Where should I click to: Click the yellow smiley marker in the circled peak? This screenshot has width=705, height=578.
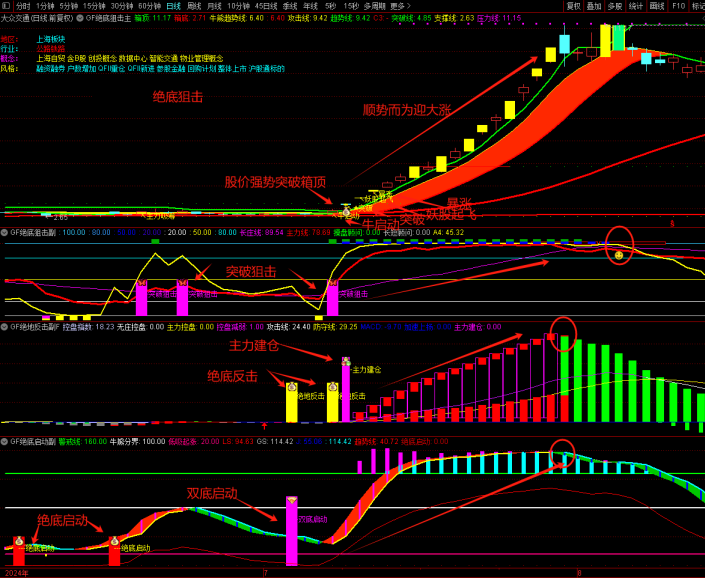pos(619,256)
